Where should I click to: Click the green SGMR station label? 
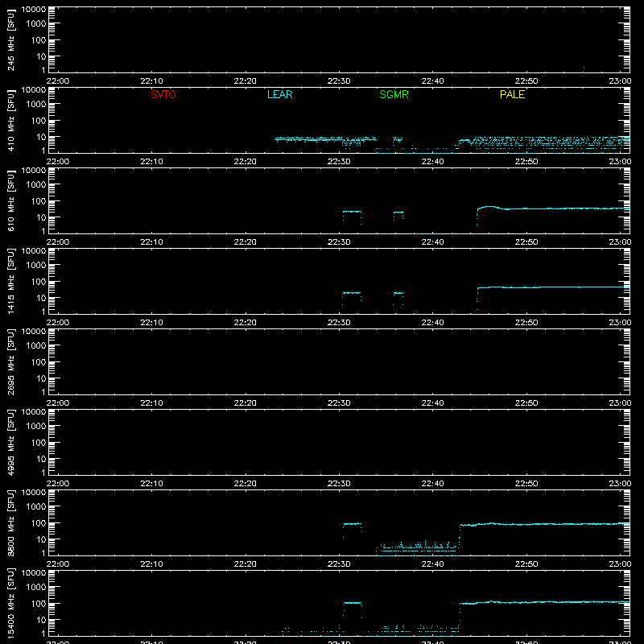[x=394, y=94]
